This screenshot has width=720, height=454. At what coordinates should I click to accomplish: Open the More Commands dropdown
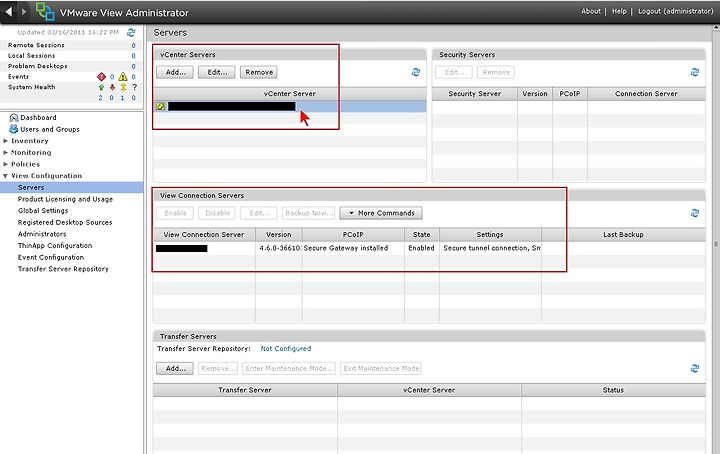381,213
